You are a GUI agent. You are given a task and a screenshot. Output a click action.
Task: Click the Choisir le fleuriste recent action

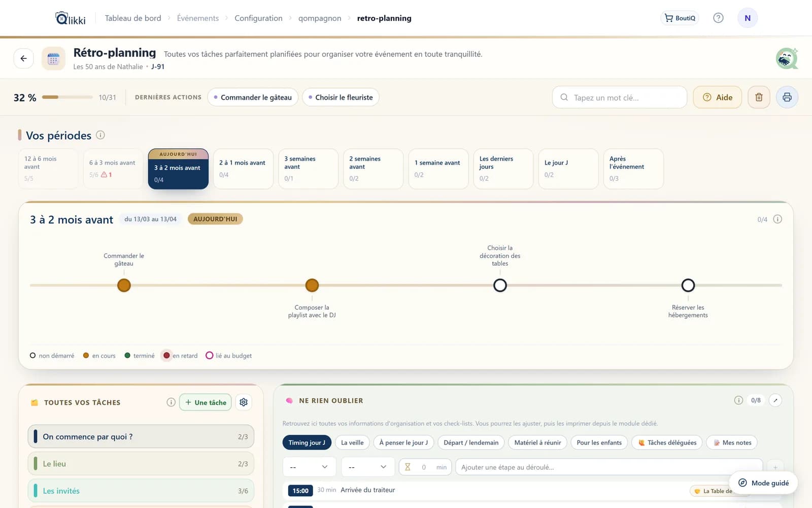point(341,97)
